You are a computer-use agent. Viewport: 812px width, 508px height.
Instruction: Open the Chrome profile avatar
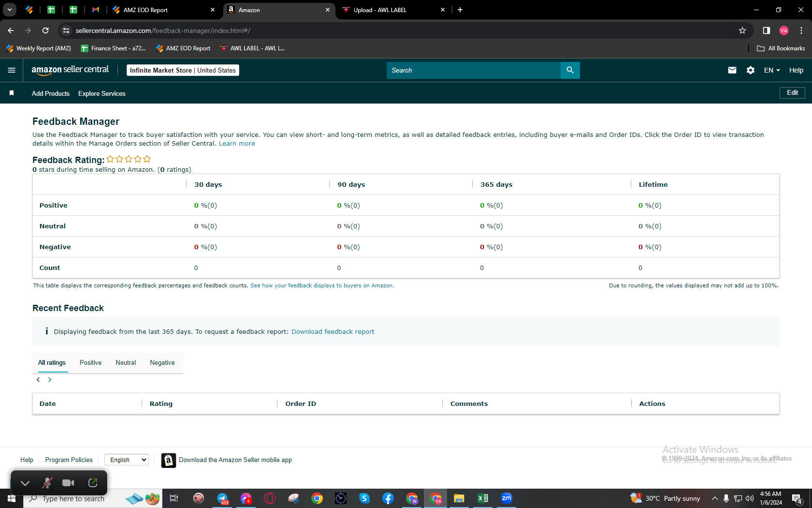[784, 30]
